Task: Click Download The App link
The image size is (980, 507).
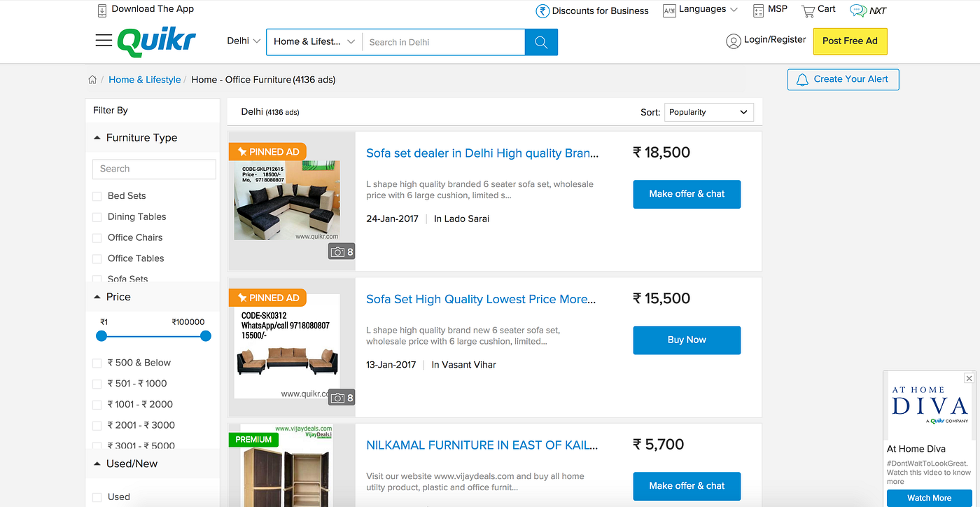Action: tap(153, 9)
